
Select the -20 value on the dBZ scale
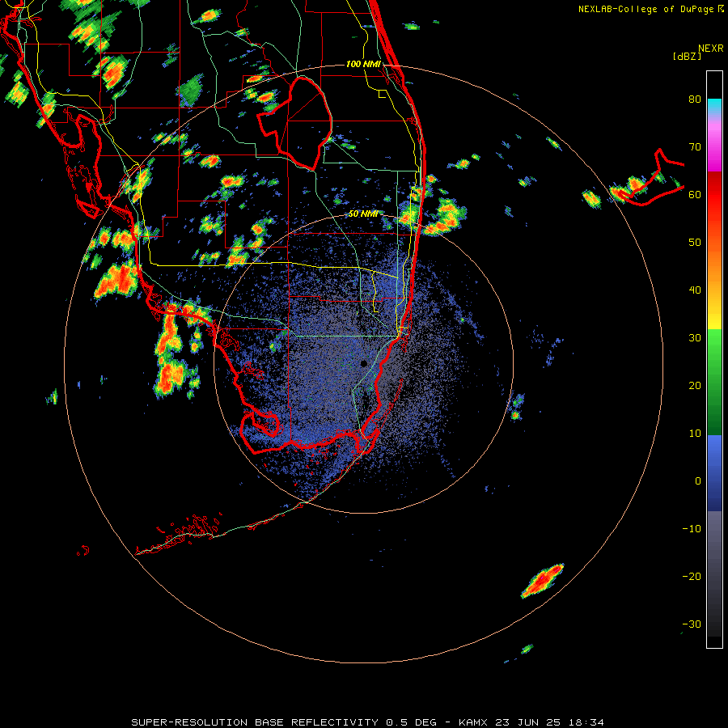692,577
